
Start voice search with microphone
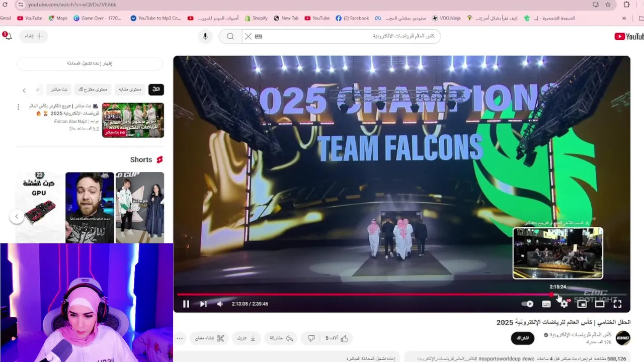click(205, 36)
